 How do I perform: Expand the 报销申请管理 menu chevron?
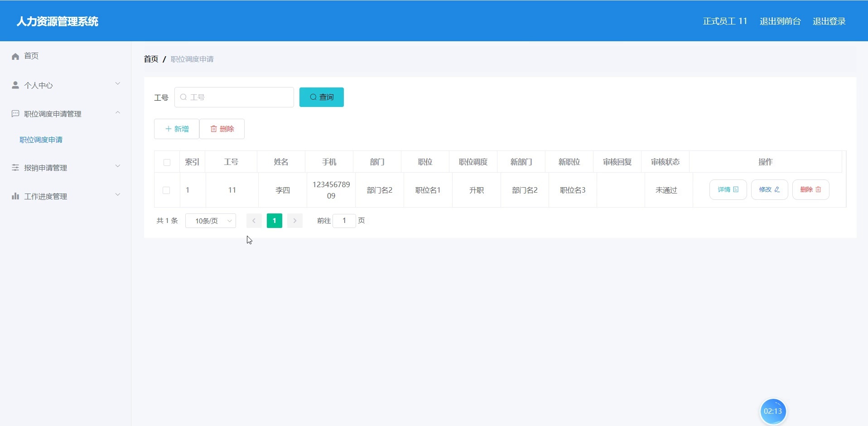point(118,166)
